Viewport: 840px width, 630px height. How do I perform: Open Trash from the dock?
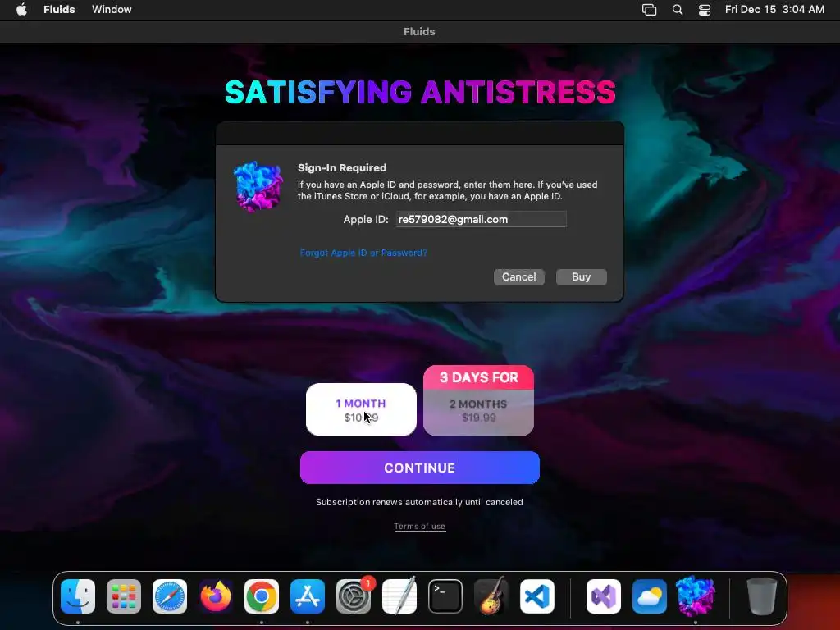762,596
